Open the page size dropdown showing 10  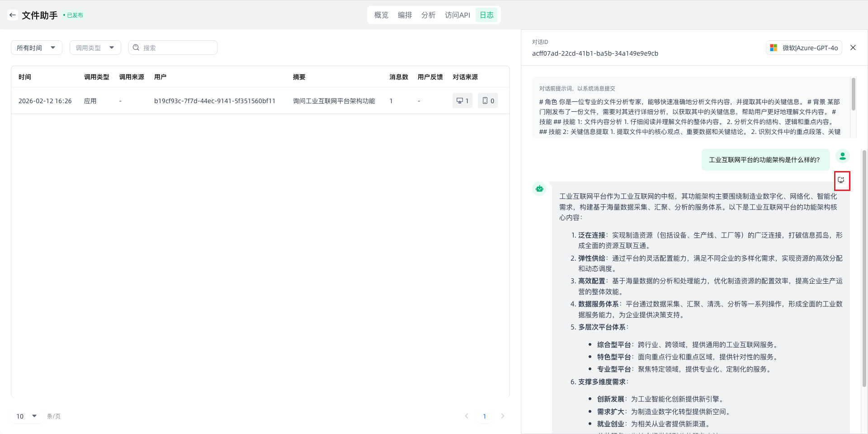pyautogui.click(x=27, y=416)
